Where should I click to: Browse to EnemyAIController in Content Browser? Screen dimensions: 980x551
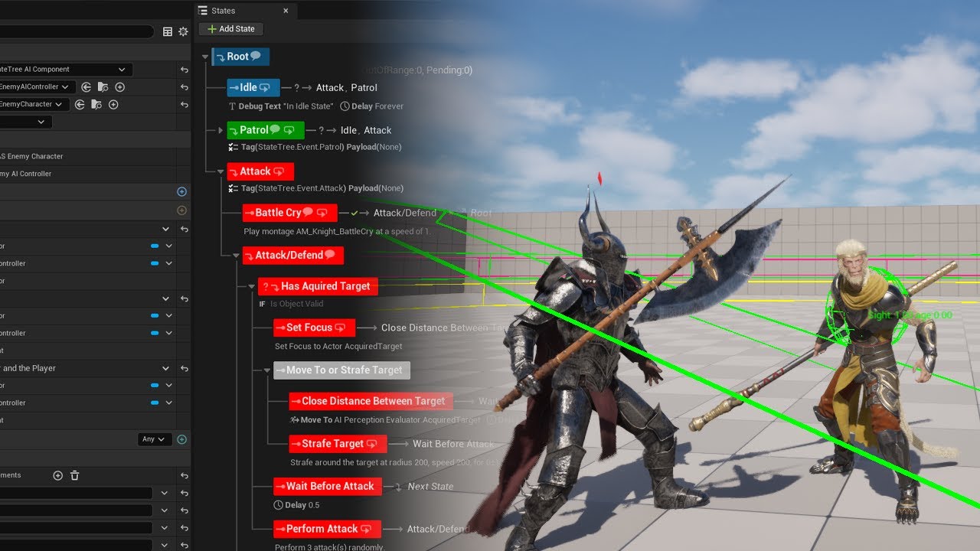tap(103, 87)
